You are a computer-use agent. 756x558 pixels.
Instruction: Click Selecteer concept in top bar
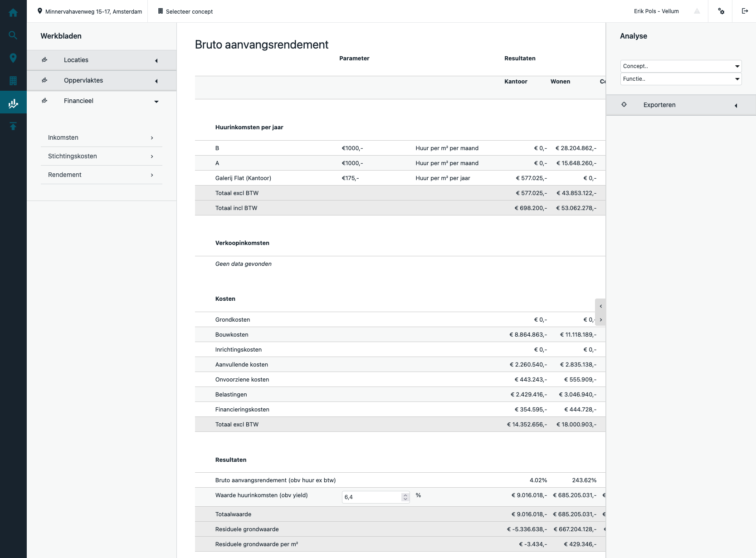pos(185,11)
